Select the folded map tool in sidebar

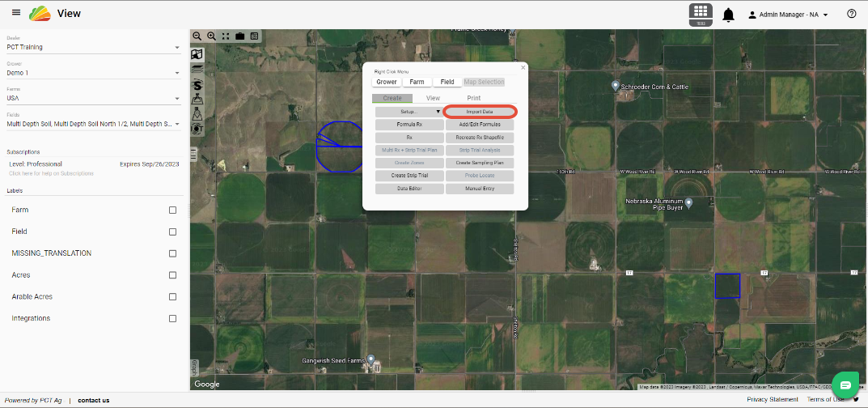click(x=197, y=54)
